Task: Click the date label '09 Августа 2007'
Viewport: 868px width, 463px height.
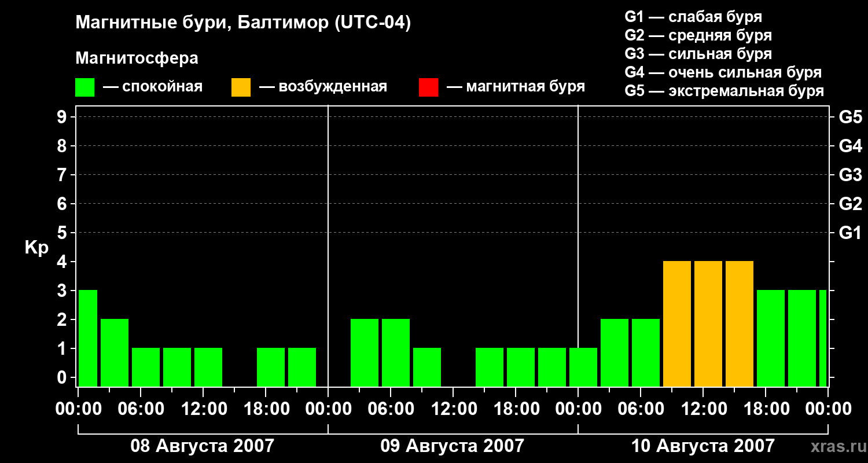Action: 453,446
